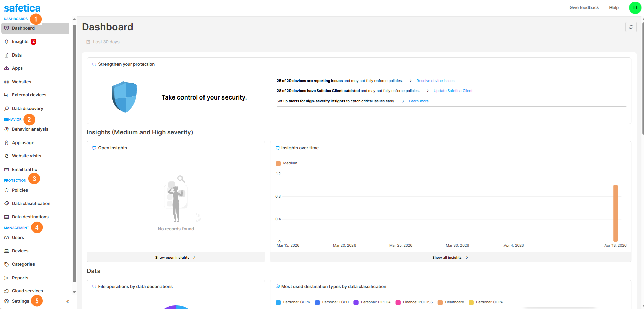Viewport: 644px width, 309px height.
Task: Click the Websites globe icon
Action: [6, 82]
